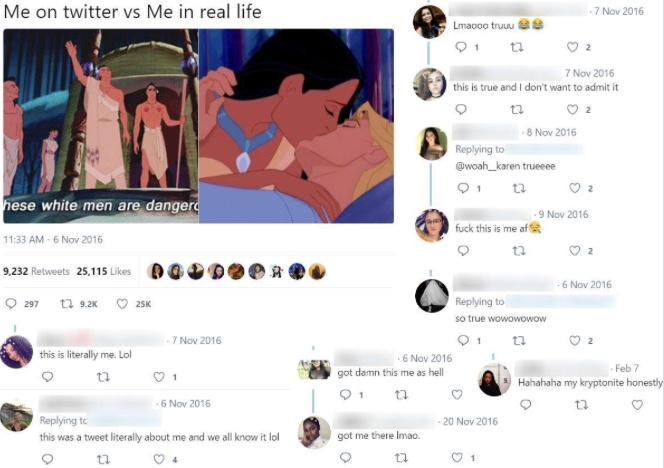Open the 'these white men are dangerous' image
Image resolution: width=664 pixels, height=468 pixels.
101,126
